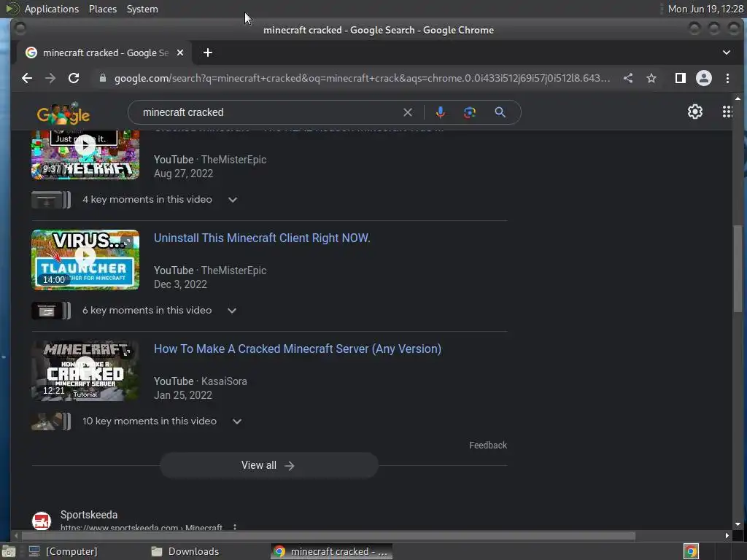Screen dimensions: 747x560
Task: Show desktop via bottom-left panel icon
Action: tap(8, 551)
